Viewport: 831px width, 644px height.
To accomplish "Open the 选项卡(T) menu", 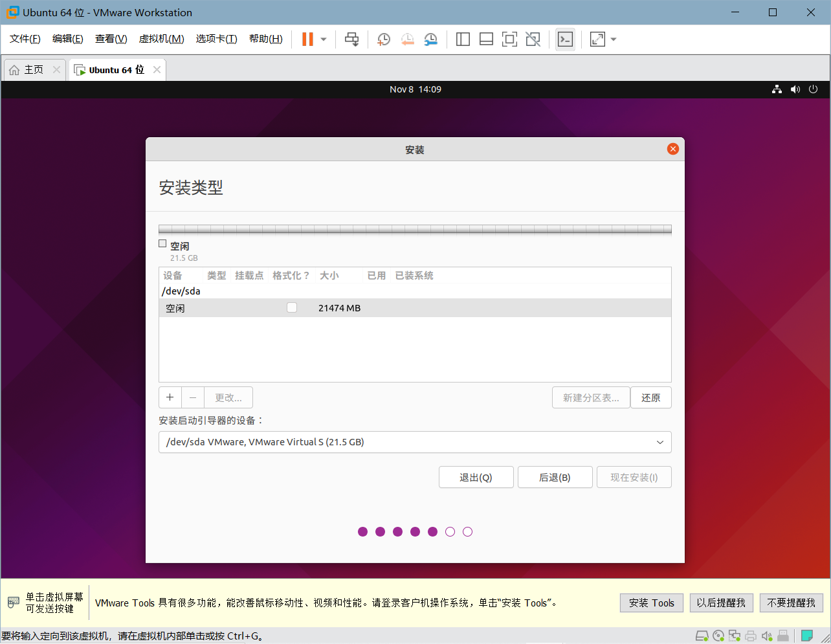I will (217, 39).
